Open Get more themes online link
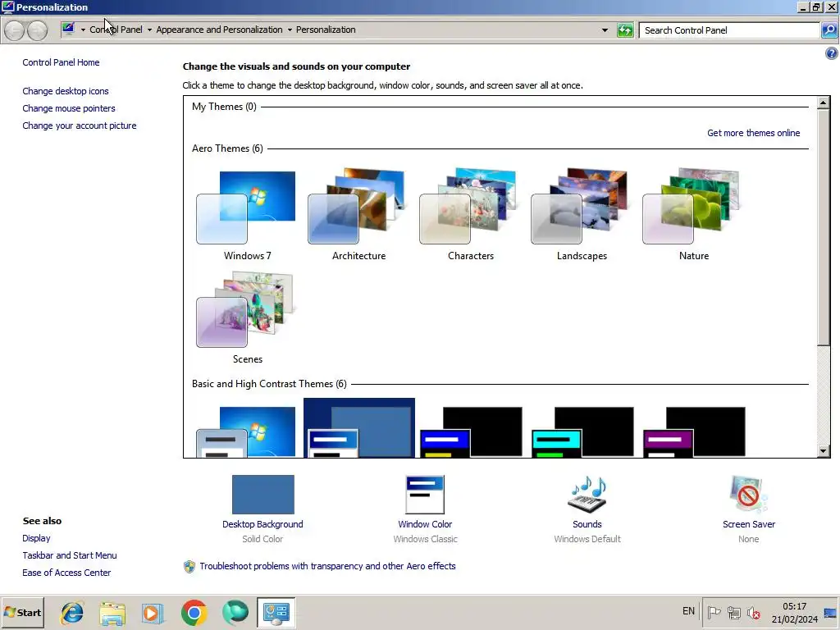Image resolution: width=840 pixels, height=630 pixels. pos(753,133)
